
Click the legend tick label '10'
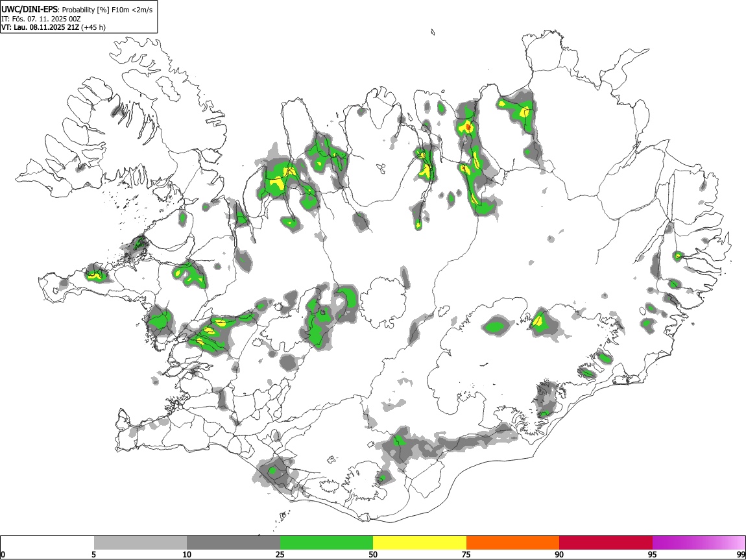click(187, 554)
